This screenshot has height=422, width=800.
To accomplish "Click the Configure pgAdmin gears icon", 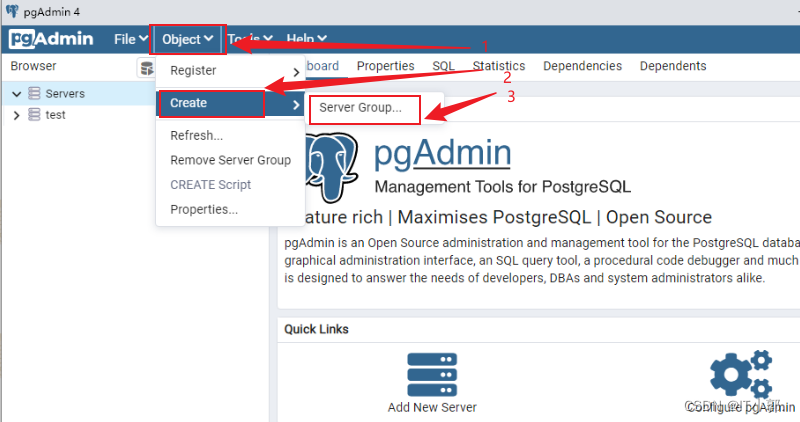I will click(x=741, y=374).
